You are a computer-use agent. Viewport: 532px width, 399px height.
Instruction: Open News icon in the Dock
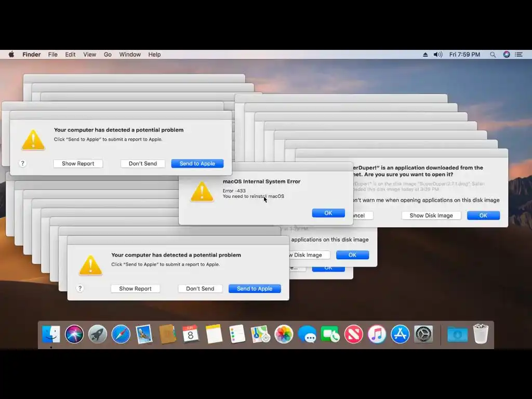(x=353, y=334)
